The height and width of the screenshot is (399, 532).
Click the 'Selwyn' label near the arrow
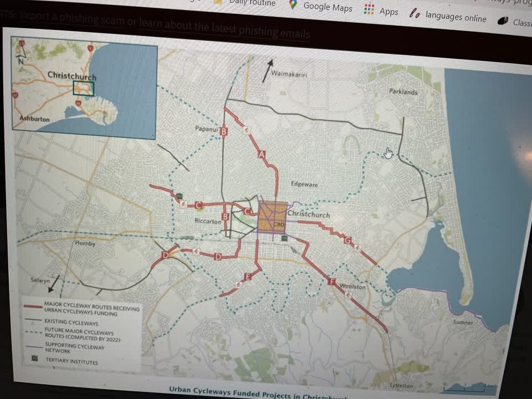tap(40, 280)
